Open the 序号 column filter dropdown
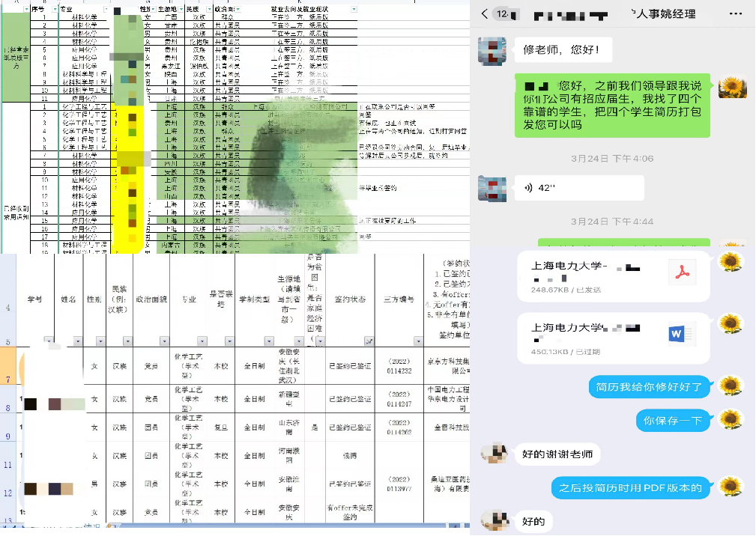The height and width of the screenshot is (536, 756). 54,9
